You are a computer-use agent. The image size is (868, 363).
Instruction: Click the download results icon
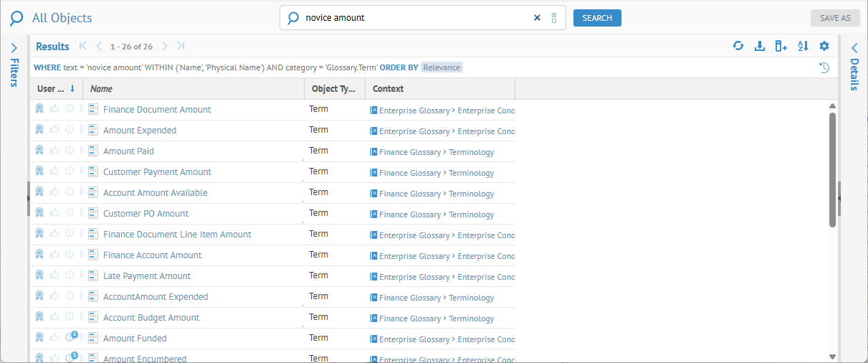pyautogui.click(x=760, y=46)
